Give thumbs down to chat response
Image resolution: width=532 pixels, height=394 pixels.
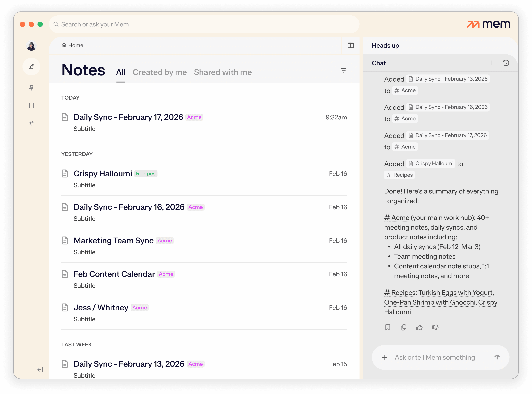point(435,327)
